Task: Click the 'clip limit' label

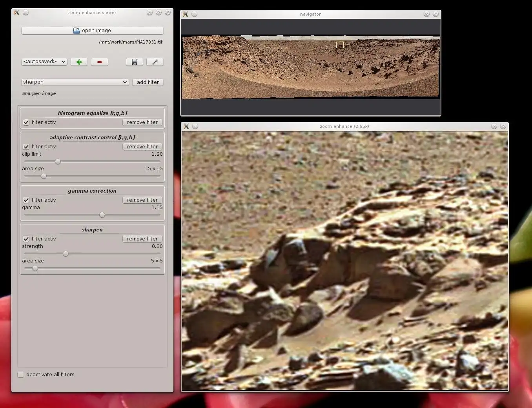Action: [32, 154]
